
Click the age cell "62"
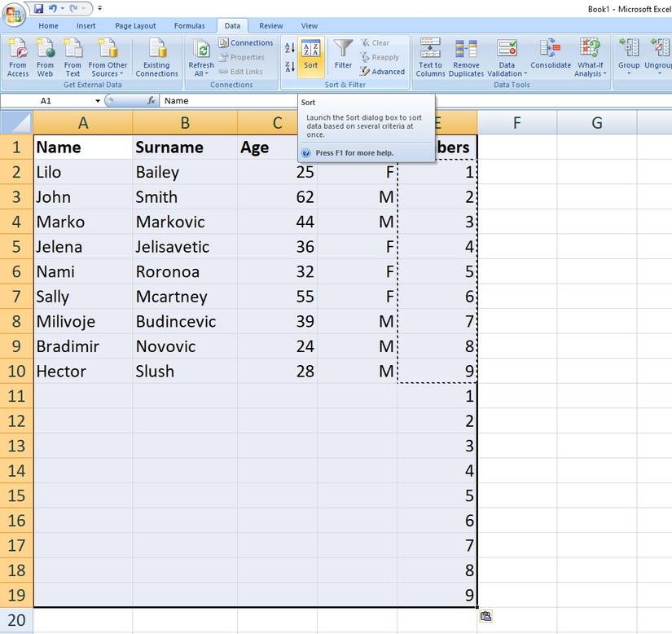[x=277, y=197]
